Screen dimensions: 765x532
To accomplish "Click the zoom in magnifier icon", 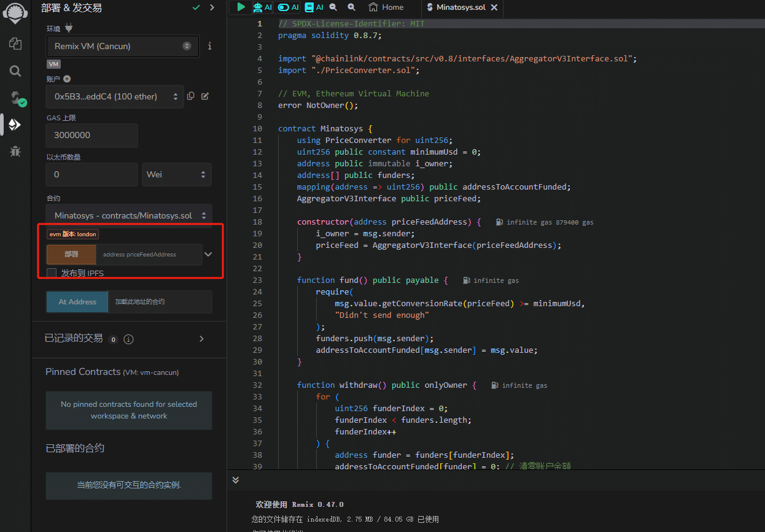I will [x=351, y=7].
